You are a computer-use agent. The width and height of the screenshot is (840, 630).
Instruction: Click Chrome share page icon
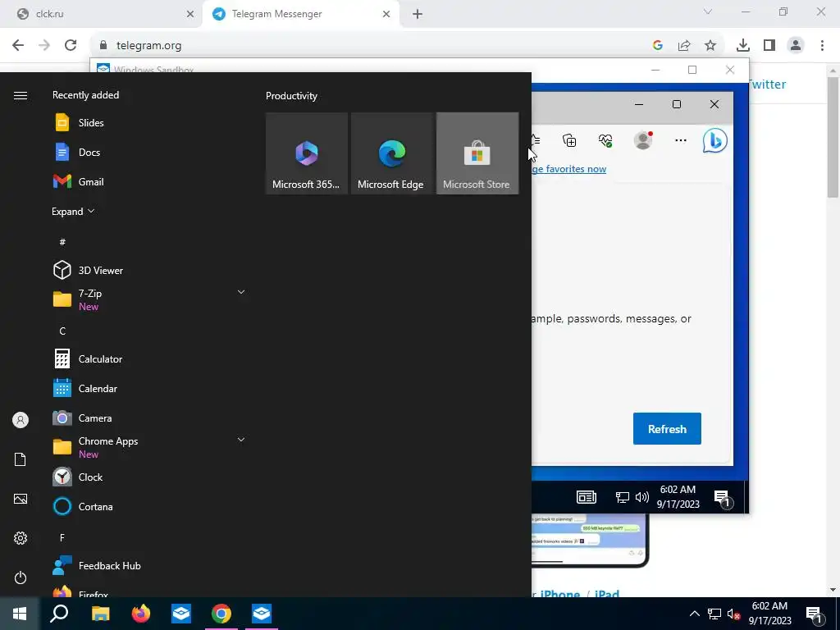684,46
